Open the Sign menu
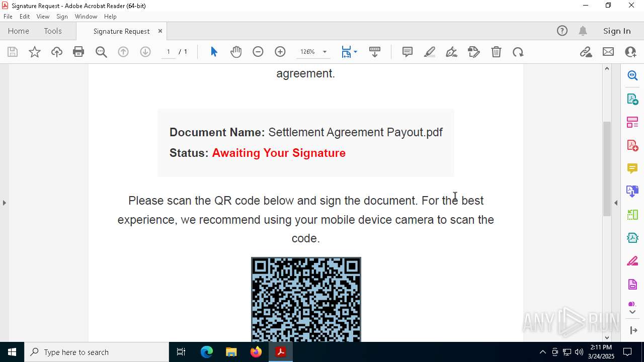The width and height of the screenshot is (644, 362). tap(62, 16)
